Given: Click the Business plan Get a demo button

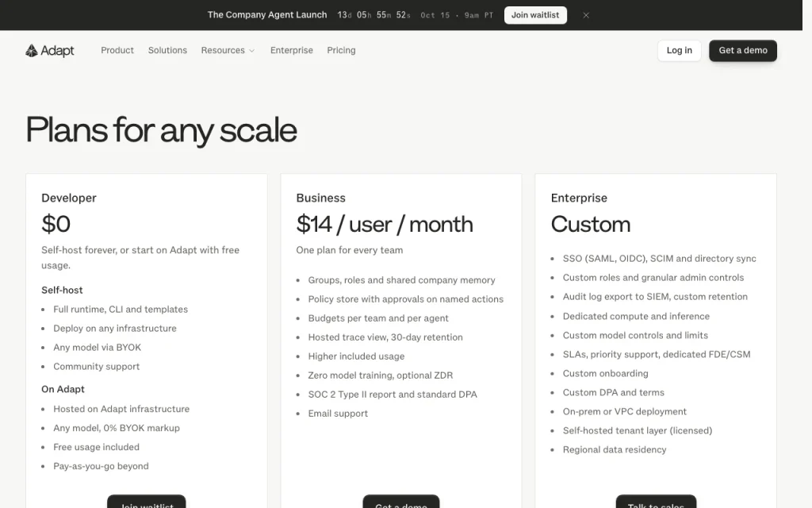Looking at the screenshot, I should pyautogui.click(x=400, y=502).
